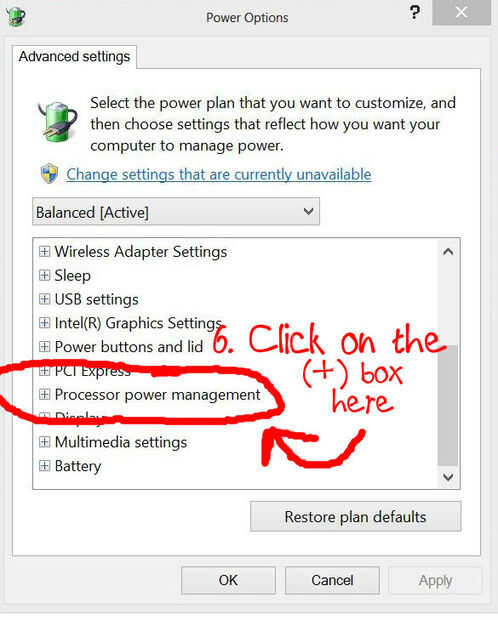Click the Power Options title bar icon
498x620 pixels.
coord(15,16)
